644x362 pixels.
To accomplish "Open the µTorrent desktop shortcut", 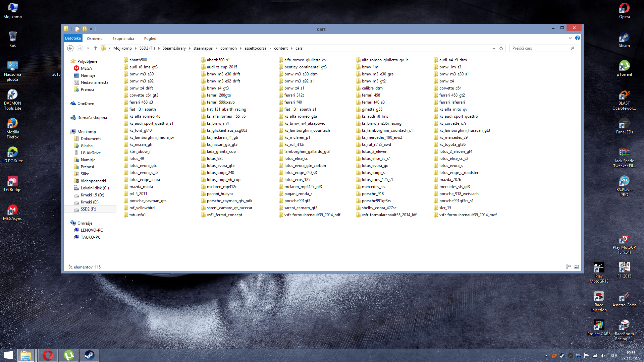I will point(624,68).
